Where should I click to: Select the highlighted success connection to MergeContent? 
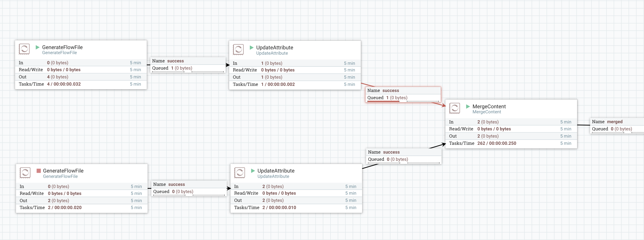(x=403, y=94)
